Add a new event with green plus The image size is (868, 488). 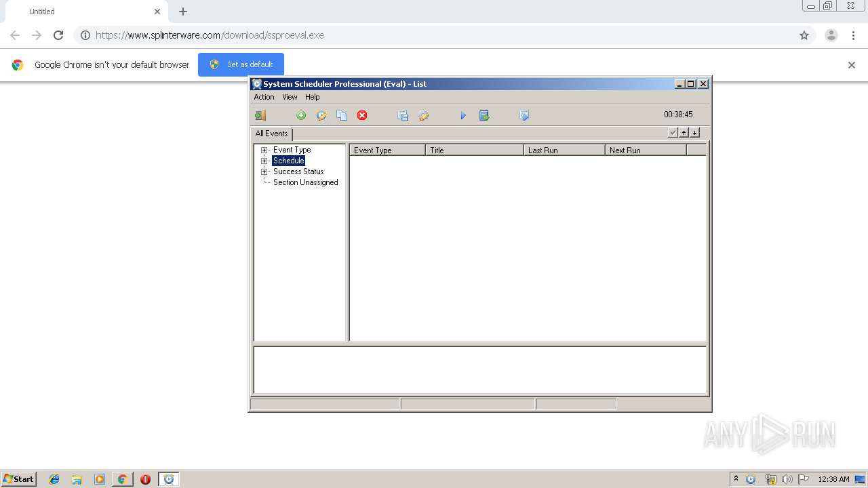coord(301,115)
